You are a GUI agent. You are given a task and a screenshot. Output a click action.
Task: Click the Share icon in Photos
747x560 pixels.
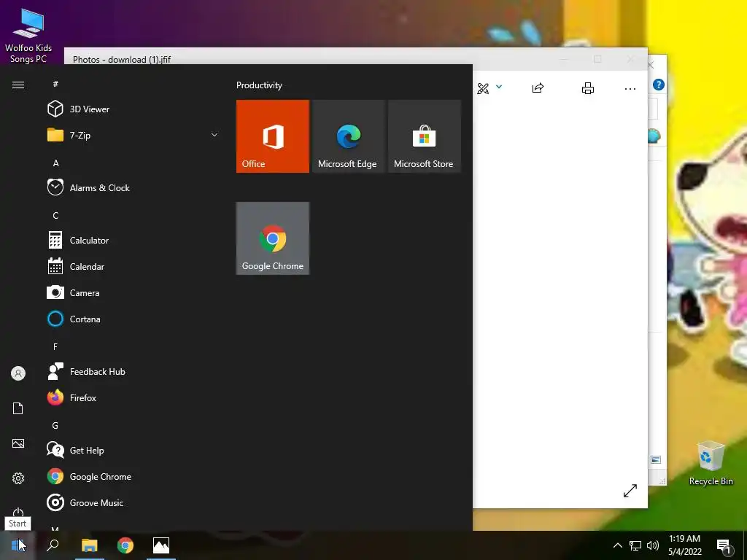[538, 88]
